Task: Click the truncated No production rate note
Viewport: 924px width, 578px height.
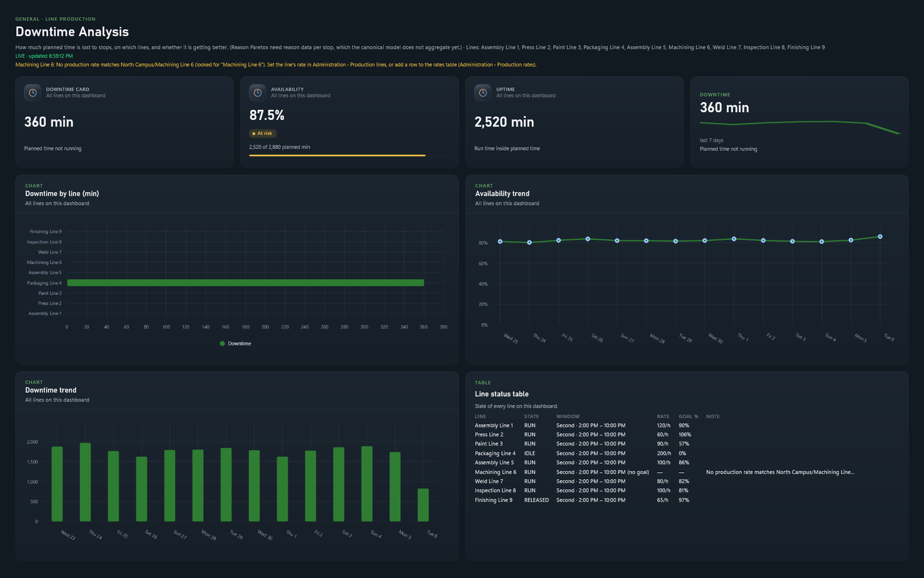Action: pyautogui.click(x=780, y=472)
